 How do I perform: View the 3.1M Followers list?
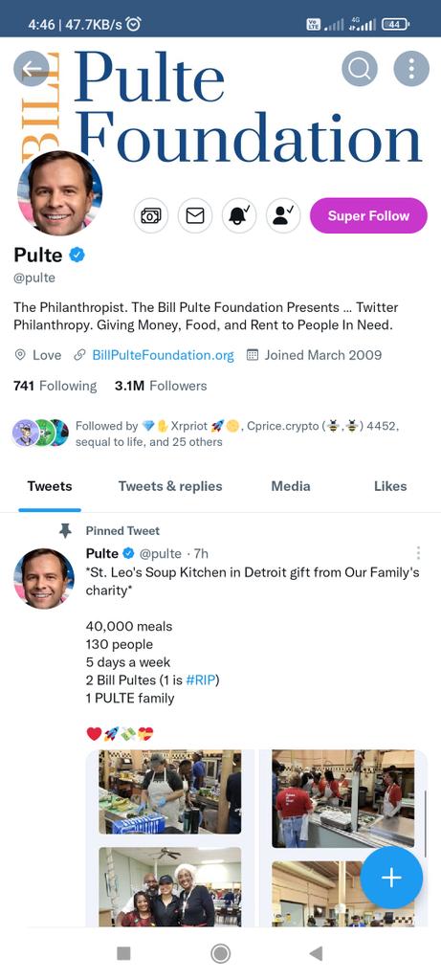pos(161,386)
